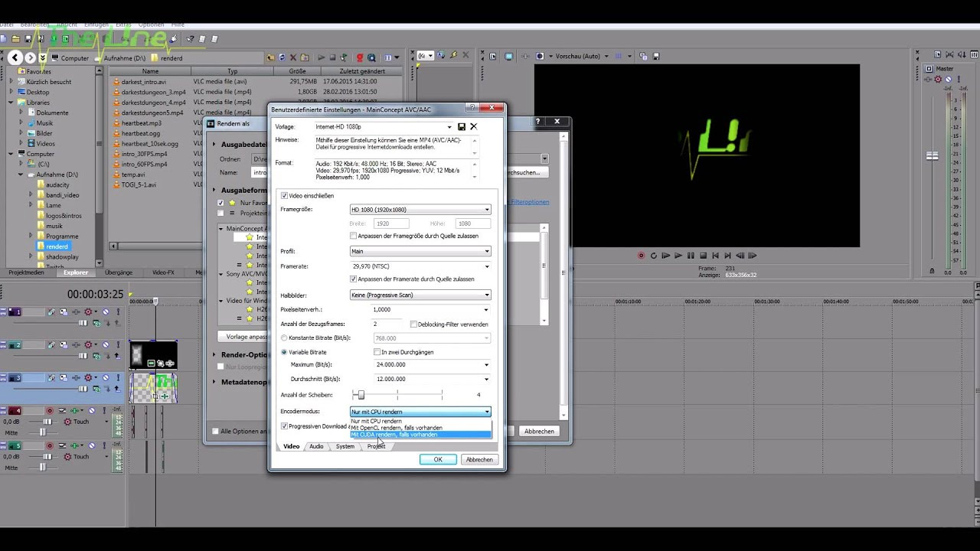The width and height of the screenshot is (980, 551).
Task: Enable the Deblocking-Filter verwenden checkbox
Action: [x=413, y=324]
